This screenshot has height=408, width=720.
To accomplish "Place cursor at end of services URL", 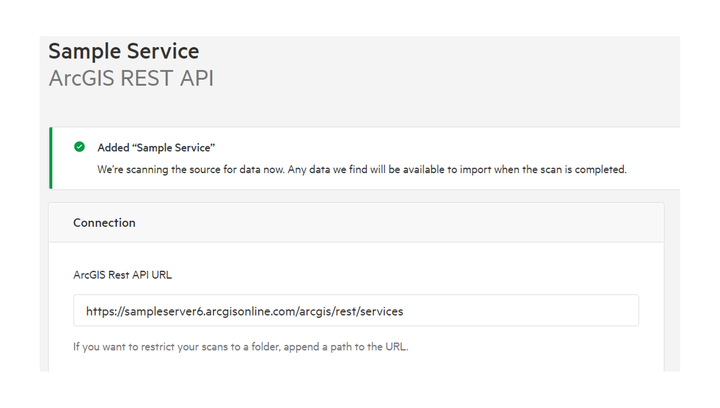I will coord(405,311).
